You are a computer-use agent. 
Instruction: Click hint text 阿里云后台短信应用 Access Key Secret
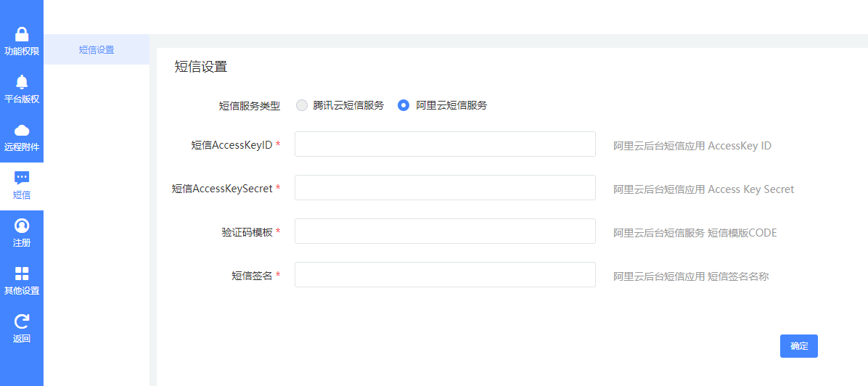point(703,189)
